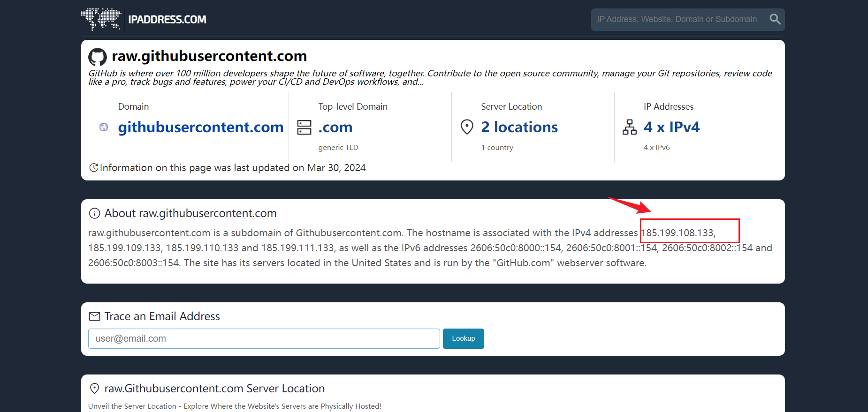Click the GitHub octocat icon
The width and height of the screenshot is (868, 412).
click(x=98, y=57)
